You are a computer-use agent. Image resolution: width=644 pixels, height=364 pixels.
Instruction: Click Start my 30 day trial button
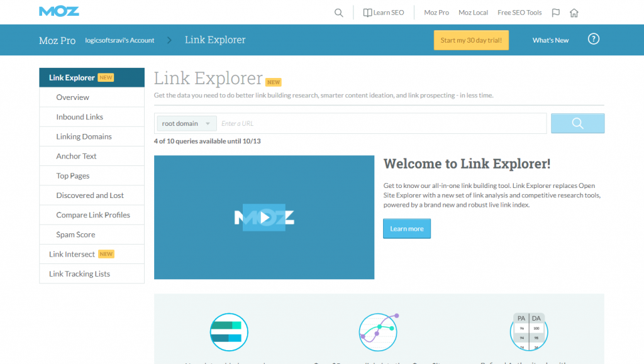(471, 40)
